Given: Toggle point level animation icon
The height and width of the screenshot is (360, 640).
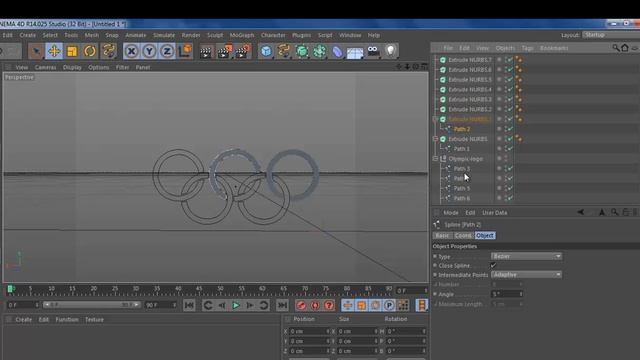Looking at the screenshot, I should pos(403,305).
